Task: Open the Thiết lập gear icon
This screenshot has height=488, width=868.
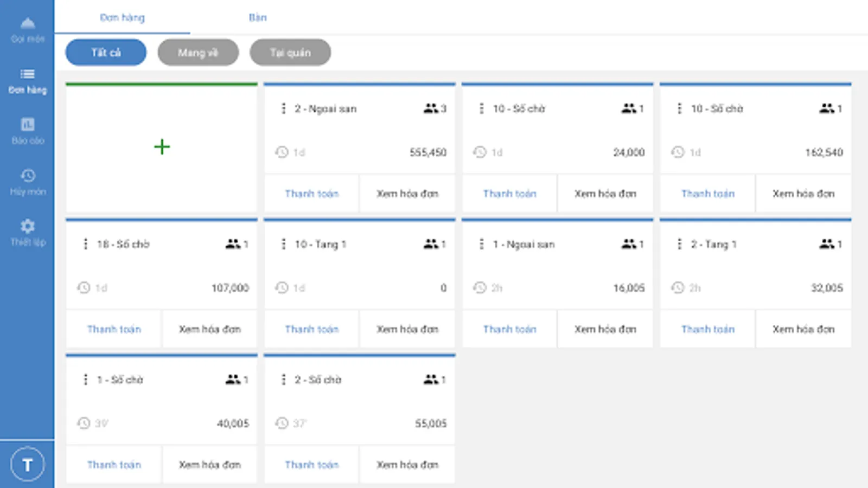Action: 28,226
